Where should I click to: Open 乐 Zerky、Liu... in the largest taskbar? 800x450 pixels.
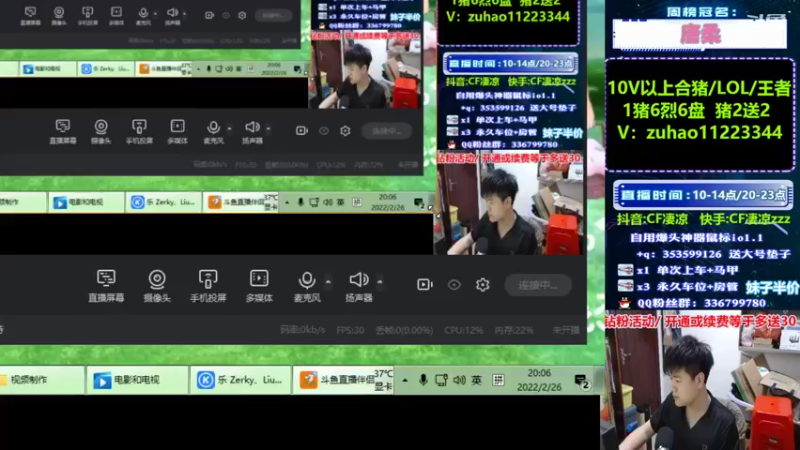(240, 380)
